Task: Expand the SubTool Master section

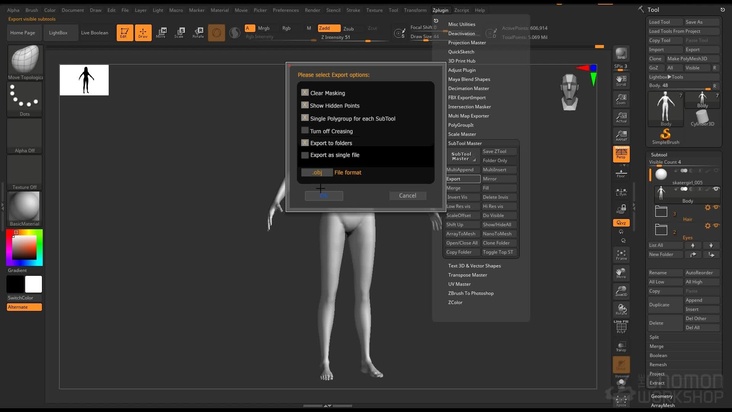Action: 465,143
